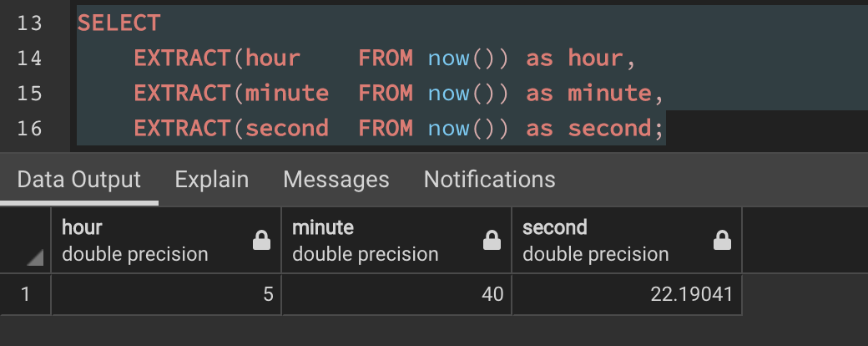Screen dimensions: 868x346
Task: Click the cell showing 22.19041
Action: pos(628,294)
